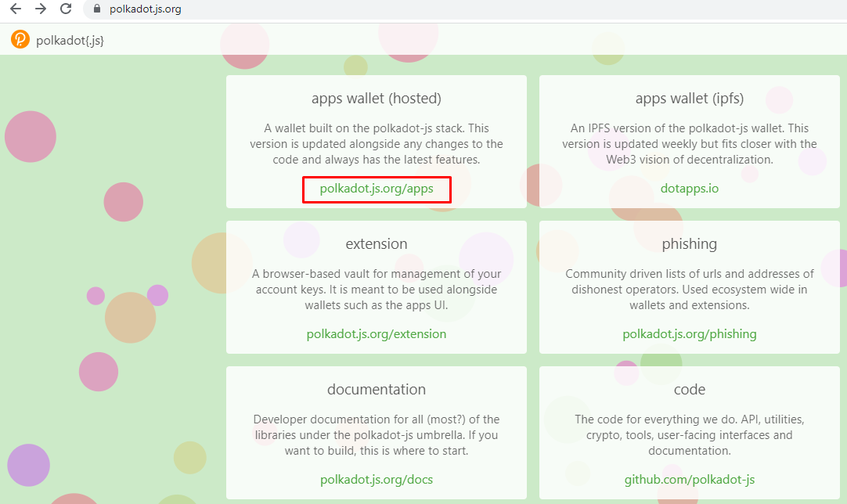Click the "extension" card heading
Screen dimensions: 847x504
[377, 244]
